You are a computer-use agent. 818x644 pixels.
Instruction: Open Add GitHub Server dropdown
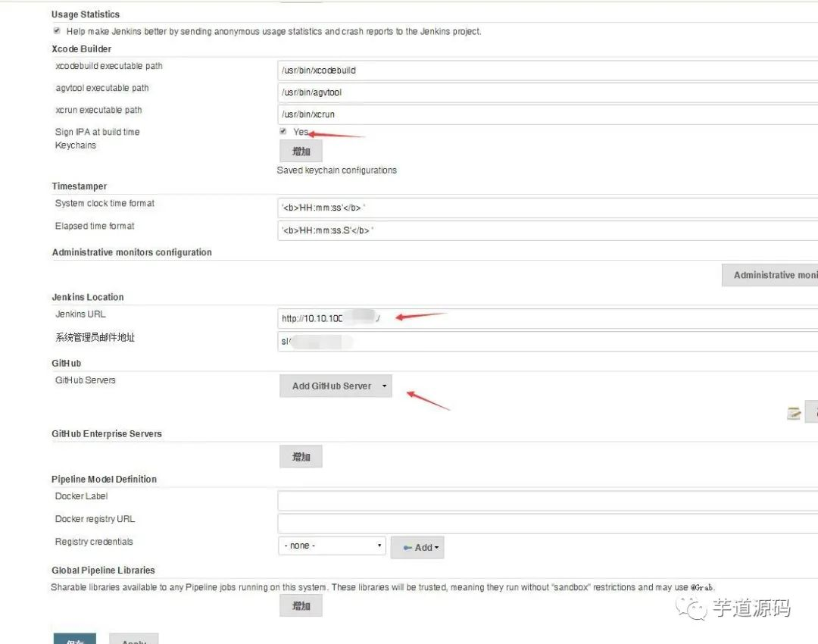click(x=336, y=386)
